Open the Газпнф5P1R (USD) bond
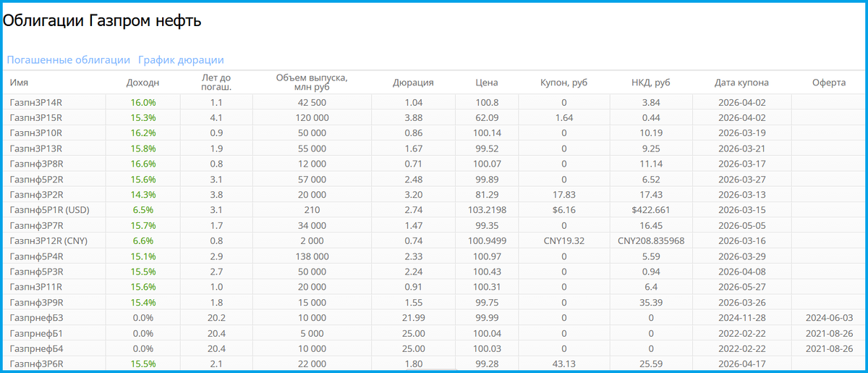The height and width of the screenshot is (373, 868). click(x=46, y=209)
